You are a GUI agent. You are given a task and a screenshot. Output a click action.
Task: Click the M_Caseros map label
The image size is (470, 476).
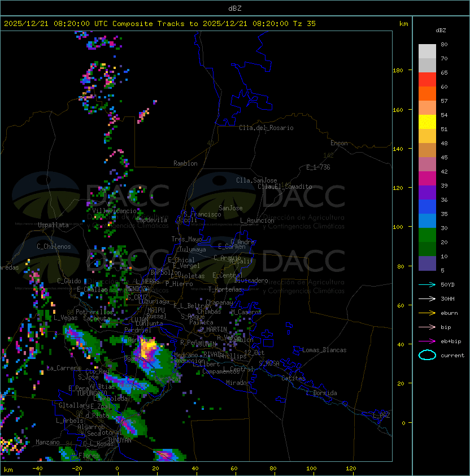tap(246, 311)
